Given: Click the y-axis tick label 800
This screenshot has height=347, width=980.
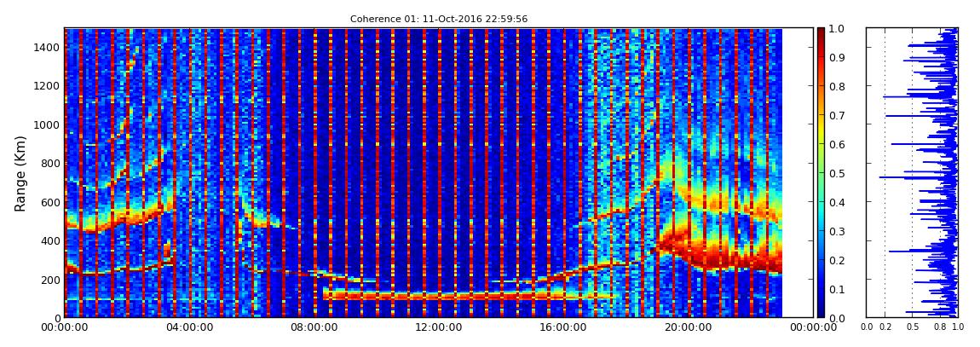Looking at the screenshot, I should (50, 163).
